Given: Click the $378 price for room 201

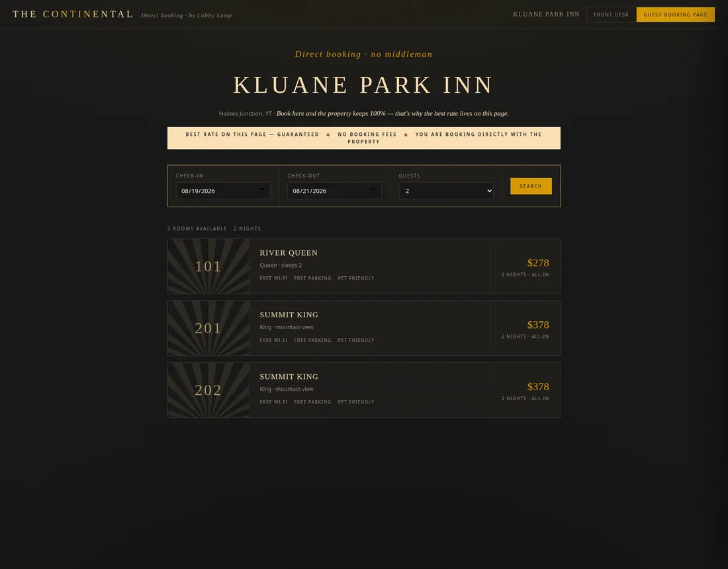Looking at the screenshot, I should click(537, 325).
